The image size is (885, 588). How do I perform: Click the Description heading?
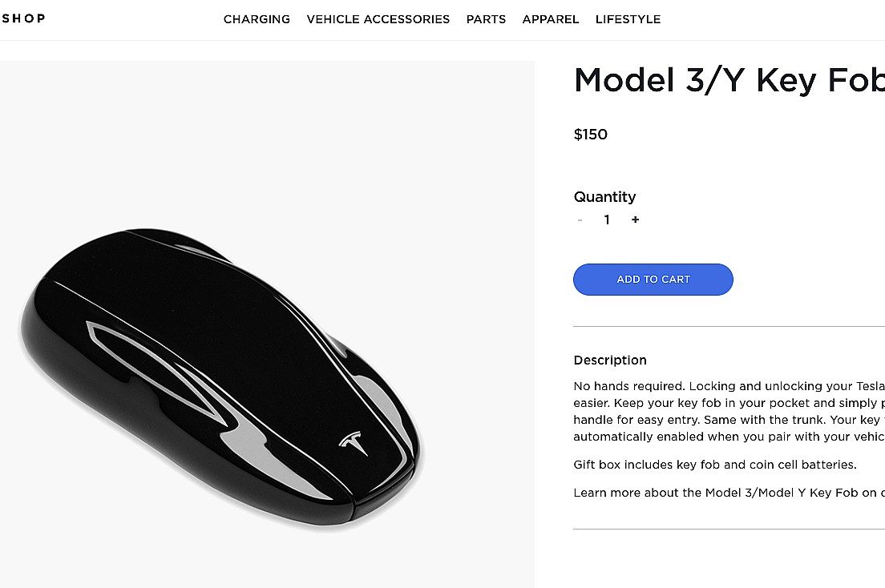[610, 360]
